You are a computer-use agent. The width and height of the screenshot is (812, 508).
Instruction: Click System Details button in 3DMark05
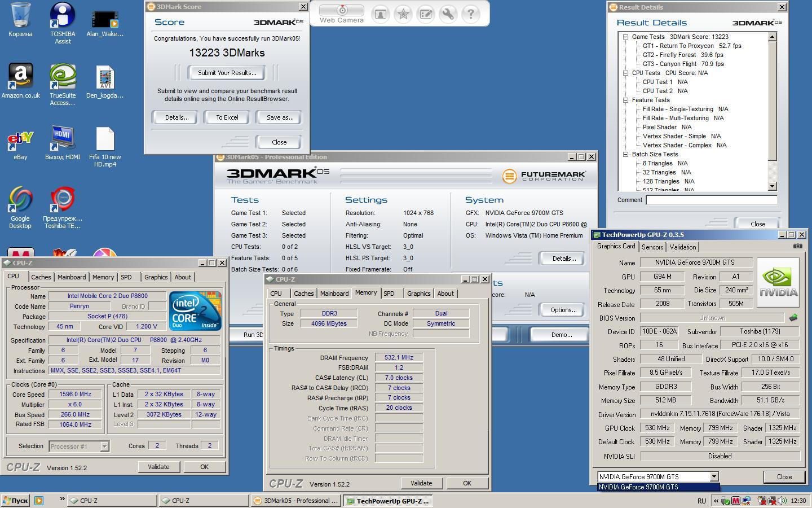click(x=564, y=259)
